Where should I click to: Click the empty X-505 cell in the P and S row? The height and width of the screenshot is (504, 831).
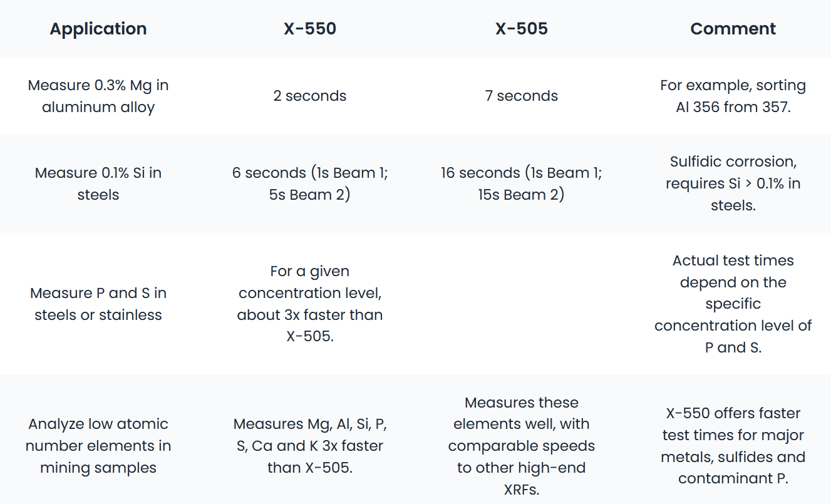(521, 304)
